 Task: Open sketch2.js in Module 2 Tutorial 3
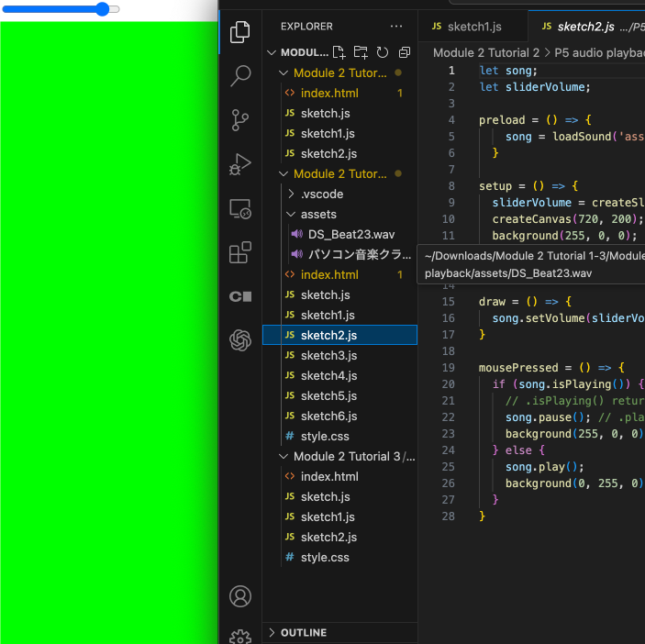(x=339, y=537)
